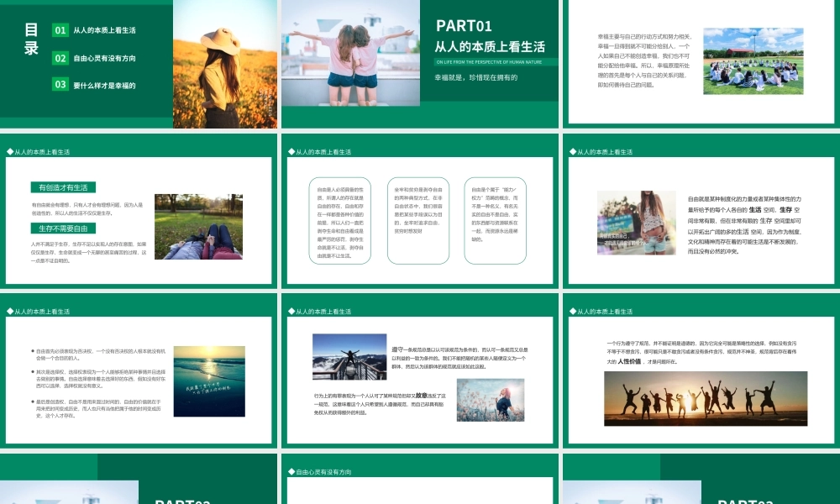Screen dimensions: 840x504
Task: Select the green 02 number badge
Action: [x=60, y=58]
